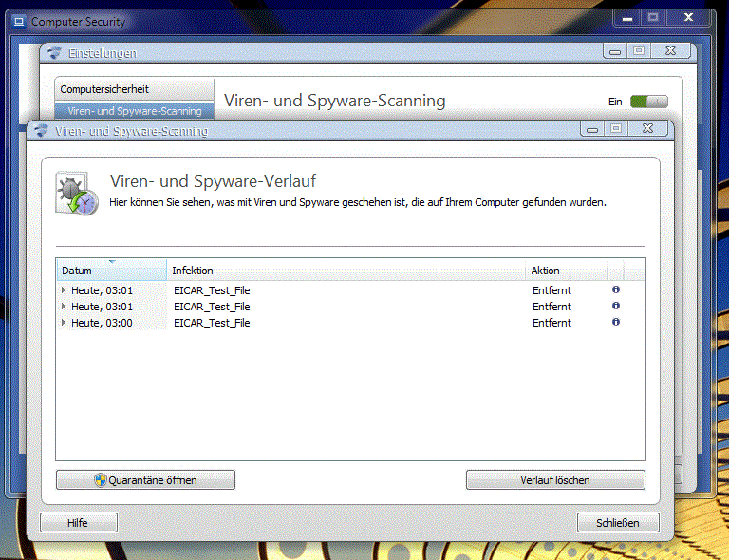The height and width of the screenshot is (560, 729).
Task: Click the Viren- und Spyware-Verlauf header icon
Action: (x=76, y=194)
